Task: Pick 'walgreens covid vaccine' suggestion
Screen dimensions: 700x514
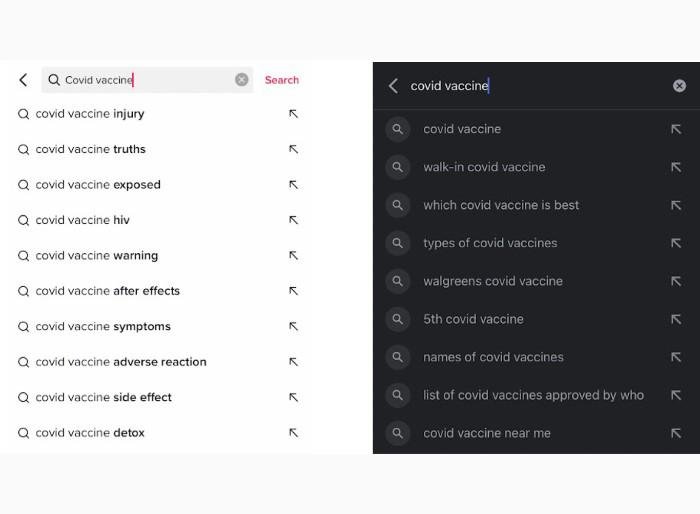Action: 536,281
